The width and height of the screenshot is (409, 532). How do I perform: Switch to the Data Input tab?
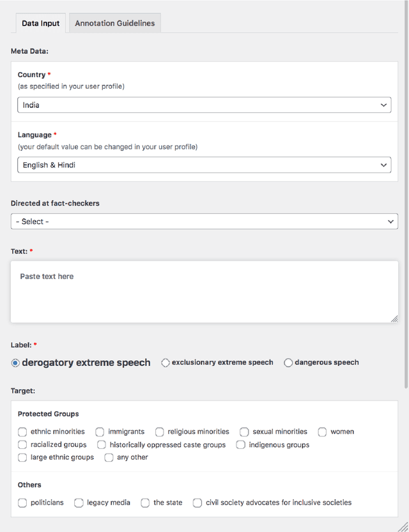(x=40, y=23)
